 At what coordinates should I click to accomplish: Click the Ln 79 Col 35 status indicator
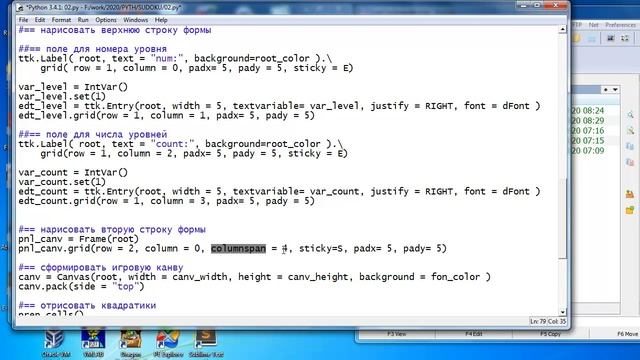tap(548, 322)
